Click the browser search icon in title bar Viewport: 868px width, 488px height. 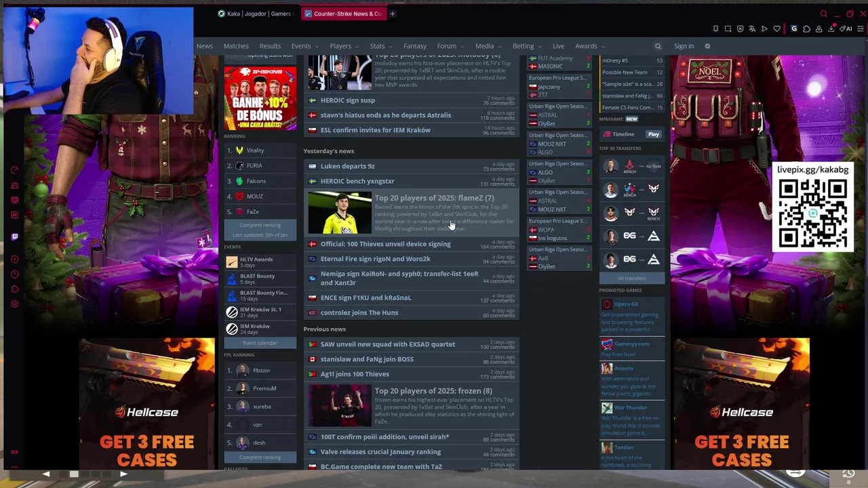pyautogui.click(x=824, y=14)
